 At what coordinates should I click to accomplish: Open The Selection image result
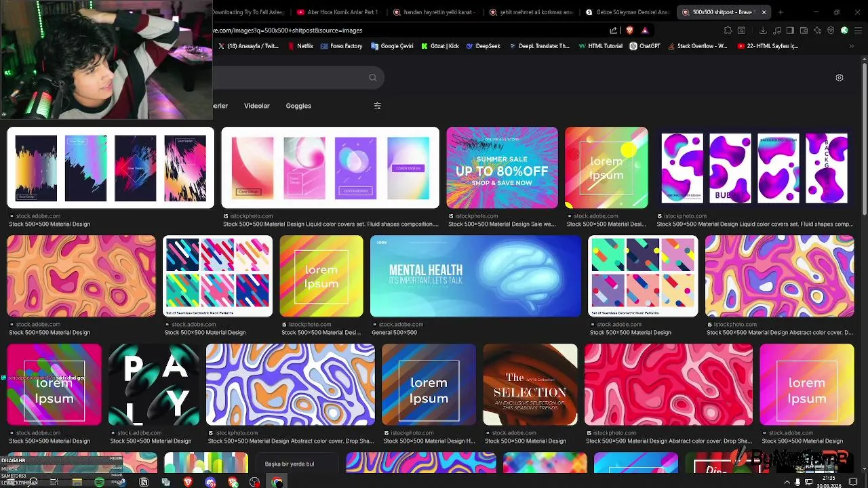point(530,384)
